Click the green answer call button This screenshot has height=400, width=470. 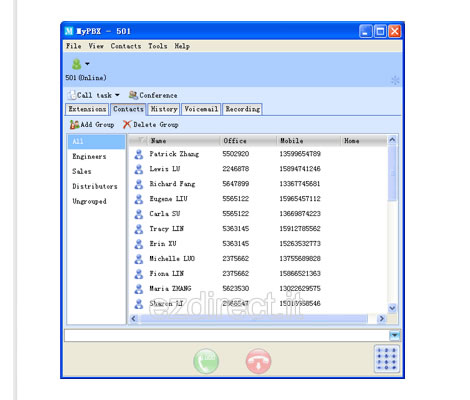coord(206,361)
